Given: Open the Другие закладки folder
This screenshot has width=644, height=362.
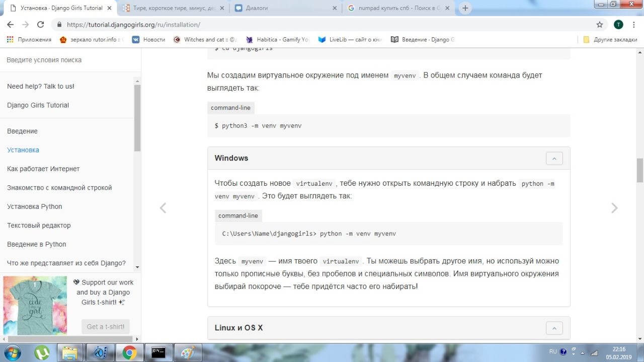Looking at the screenshot, I should pyautogui.click(x=610, y=39).
